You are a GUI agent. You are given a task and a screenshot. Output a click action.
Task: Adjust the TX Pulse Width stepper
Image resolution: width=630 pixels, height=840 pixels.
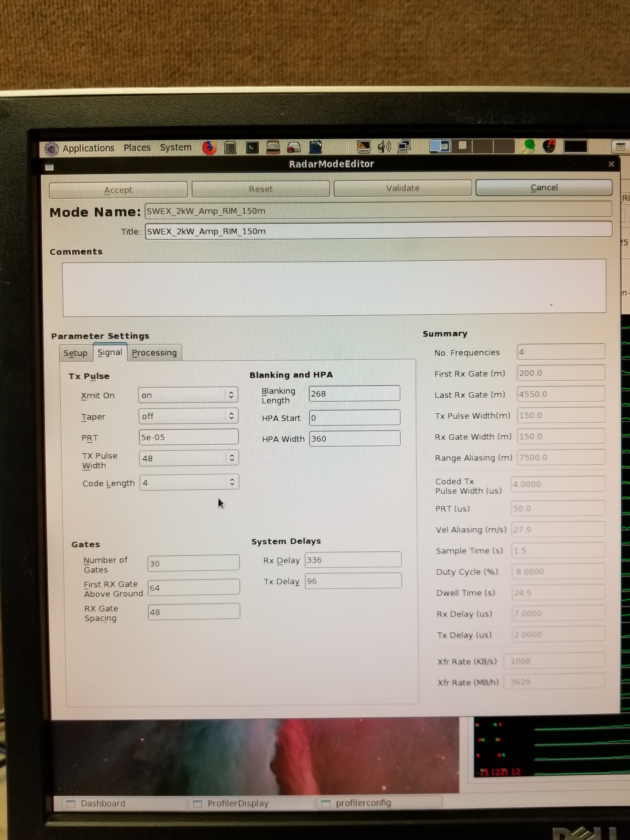point(232,458)
